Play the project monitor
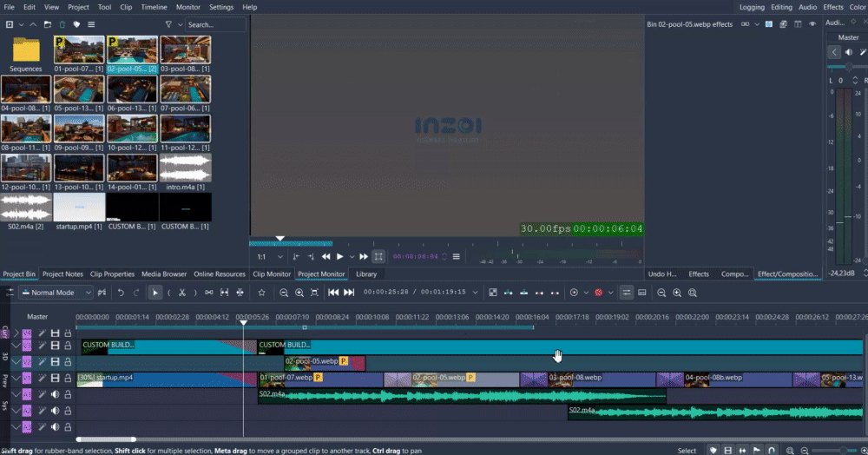Image resolution: width=868 pixels, height=455 pixels. coord(340,256)
